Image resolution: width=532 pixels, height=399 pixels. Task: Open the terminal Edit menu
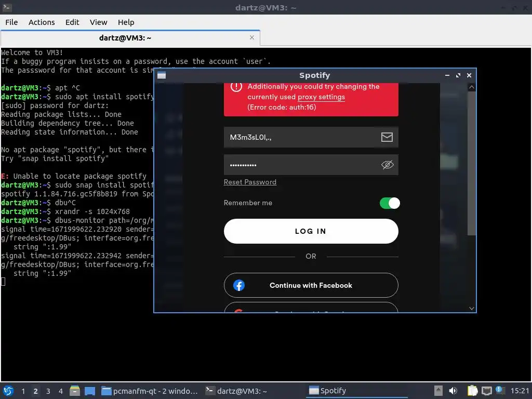click(72, 22)
